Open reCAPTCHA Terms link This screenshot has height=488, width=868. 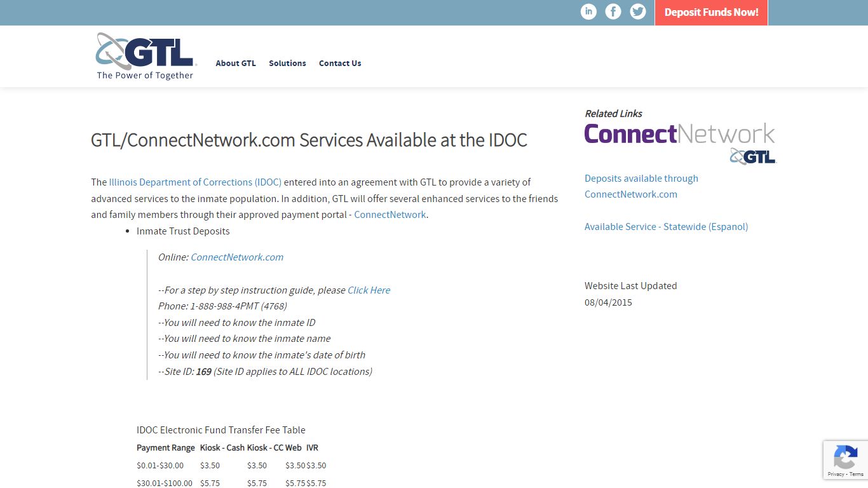(x=857, y=474)
